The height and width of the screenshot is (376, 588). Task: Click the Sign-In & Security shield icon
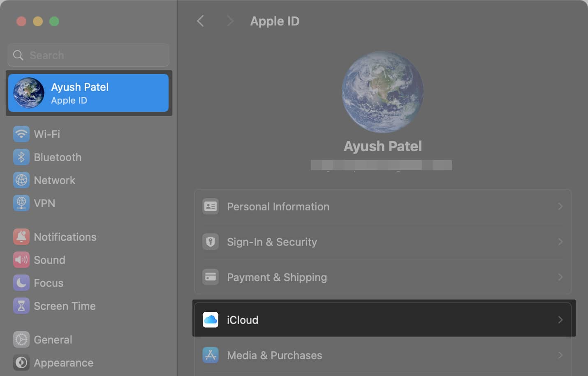click(x=211, y=242)
